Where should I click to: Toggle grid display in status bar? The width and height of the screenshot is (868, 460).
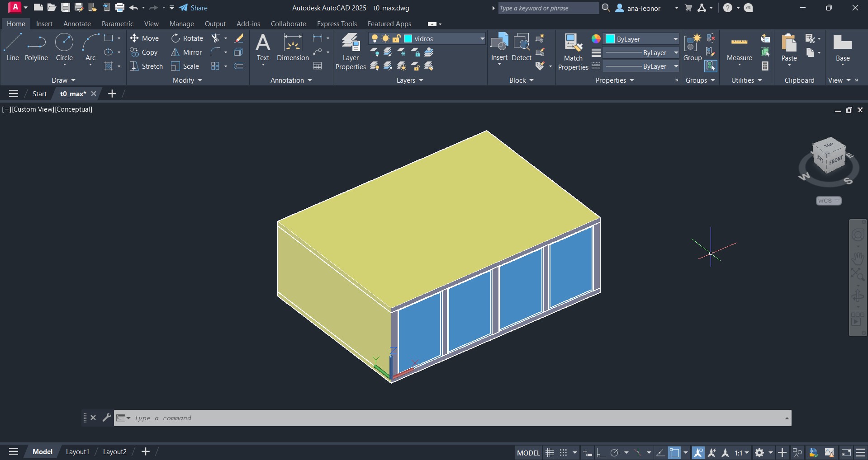pos(550,452)
